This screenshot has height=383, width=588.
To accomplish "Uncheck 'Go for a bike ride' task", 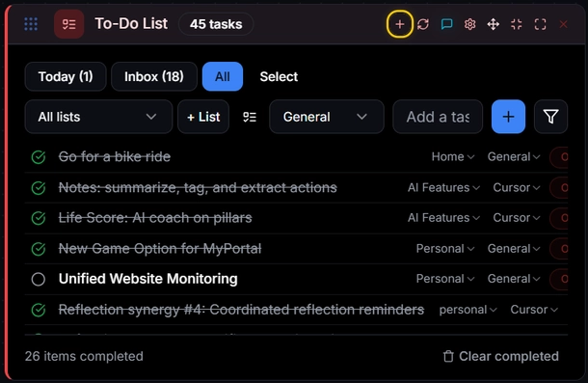I will (x=39, y=157).
